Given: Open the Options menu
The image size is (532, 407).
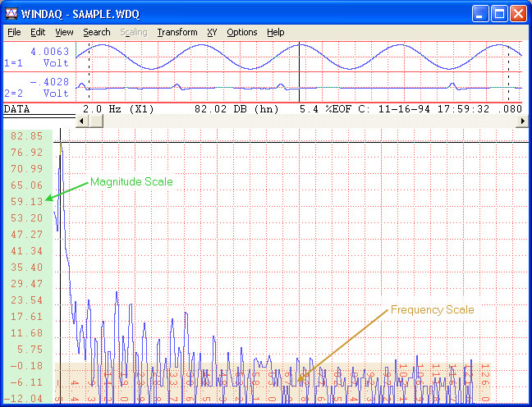Looking at the screenshot, I should pos(242,32).
